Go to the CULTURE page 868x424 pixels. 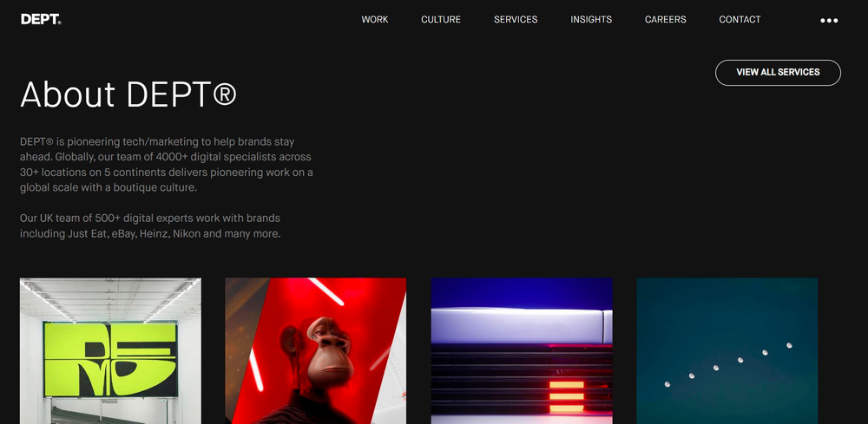coord(441,19)
